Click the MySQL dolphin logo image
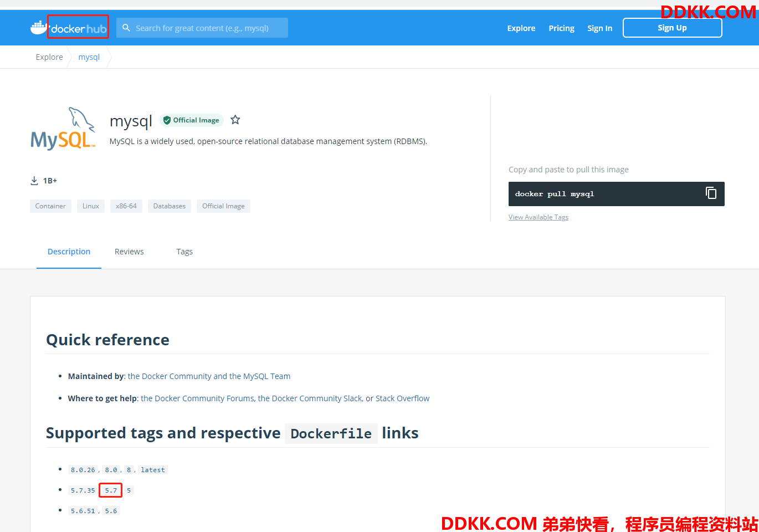This screenshot has width=759, height=532. (63, 129)
